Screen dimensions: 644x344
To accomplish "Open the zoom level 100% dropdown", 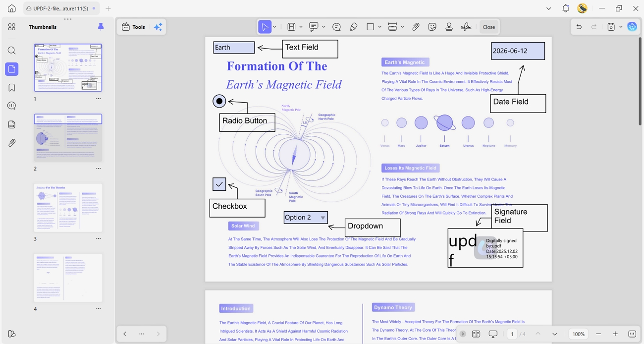I will tap(579, 334).
